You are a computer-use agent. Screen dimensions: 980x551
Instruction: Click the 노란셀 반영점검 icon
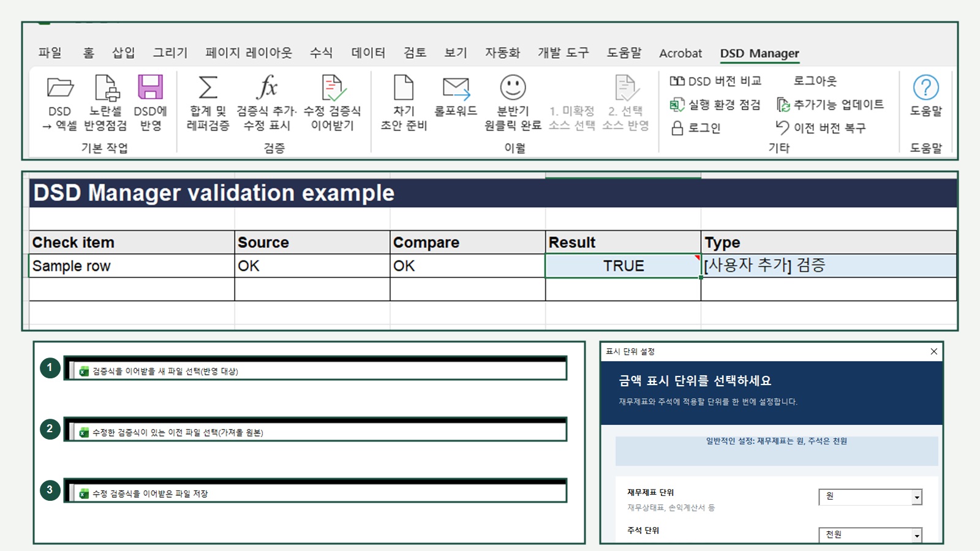point(107,88)
